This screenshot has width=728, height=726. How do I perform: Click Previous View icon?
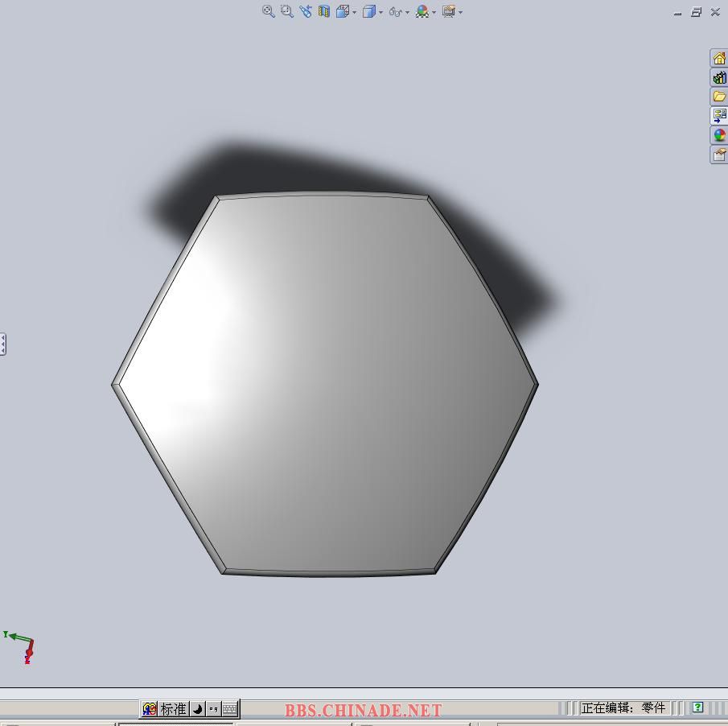click(x=306, y=11)
